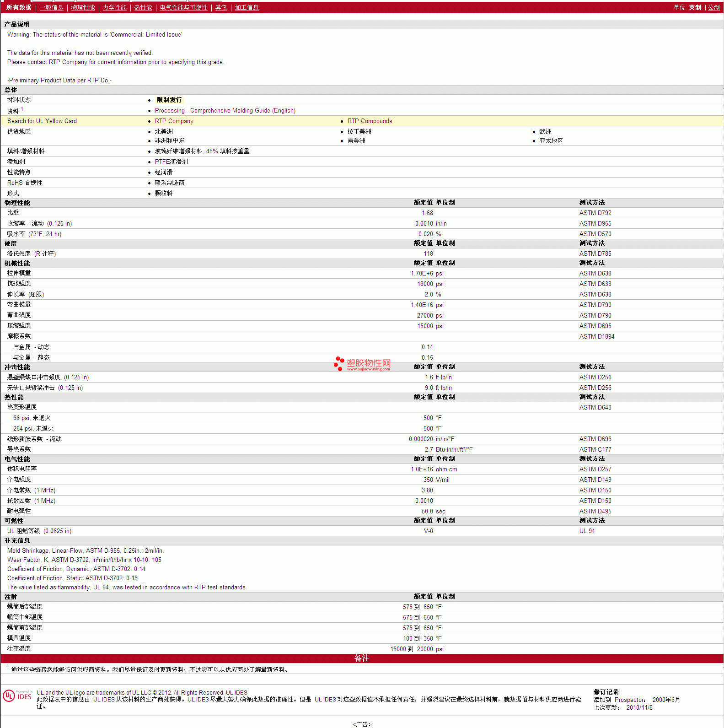724x728 pixels.
Task: Click the 联系制造商 RoHS entry
Action: [170, 183]
